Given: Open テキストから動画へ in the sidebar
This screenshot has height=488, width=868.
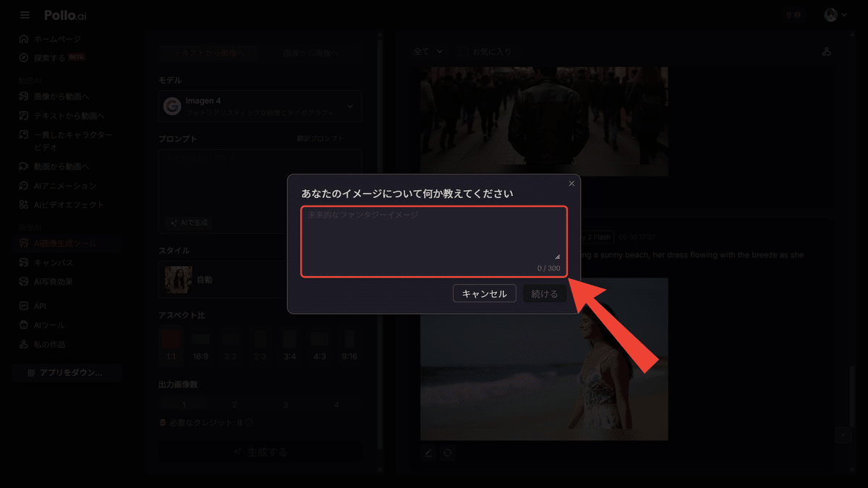Looking at the screenshot, I should (70, 116).
